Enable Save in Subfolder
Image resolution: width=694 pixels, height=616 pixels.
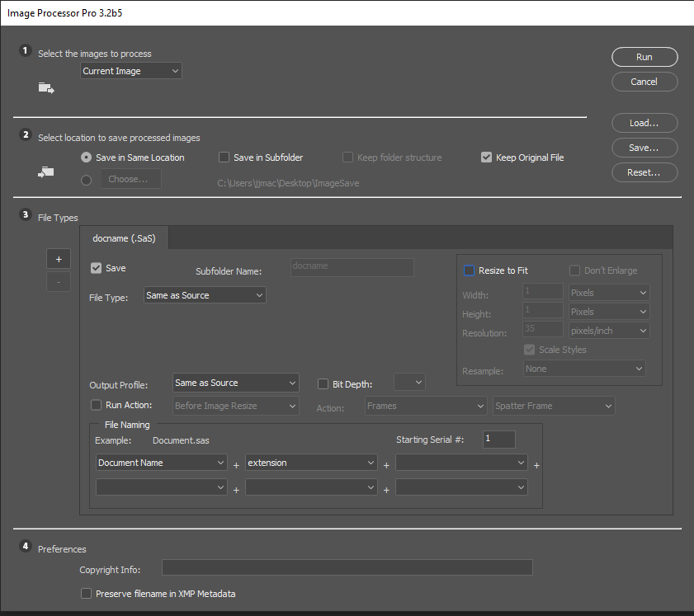tap(224, 157)
